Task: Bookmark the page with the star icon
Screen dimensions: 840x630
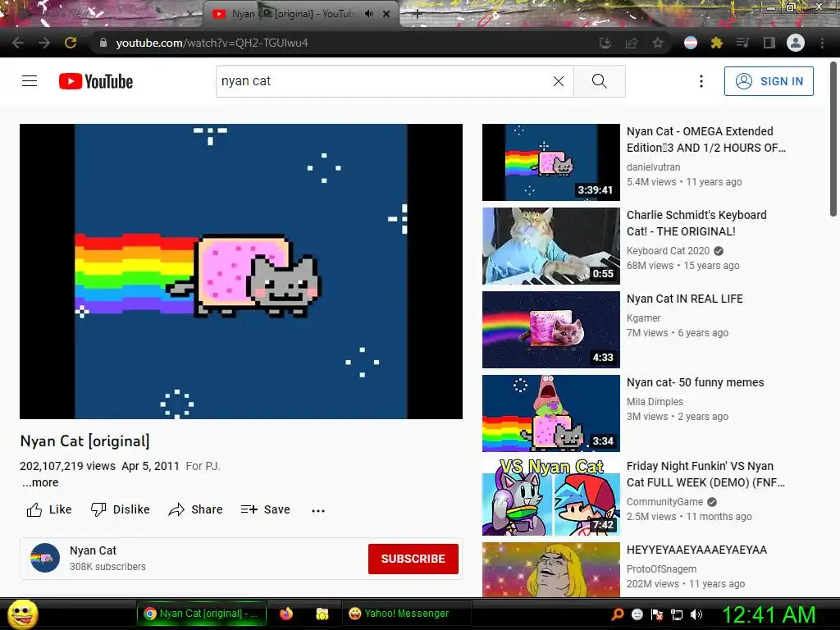Action: tap(658, 43)
